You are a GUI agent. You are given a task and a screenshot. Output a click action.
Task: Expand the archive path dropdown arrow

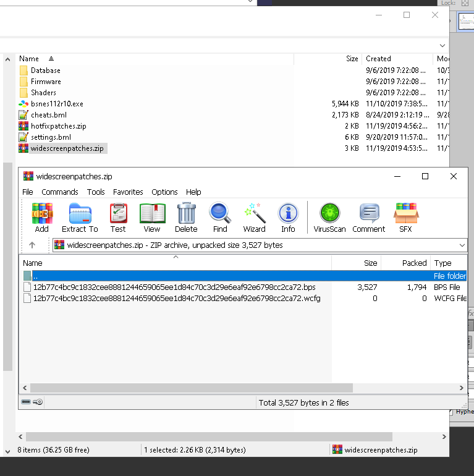462,245
